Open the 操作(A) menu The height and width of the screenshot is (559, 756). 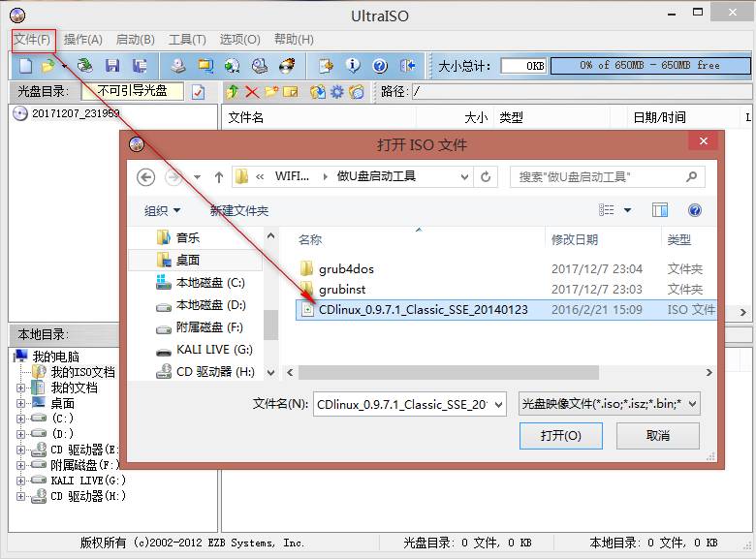(83, 40)
